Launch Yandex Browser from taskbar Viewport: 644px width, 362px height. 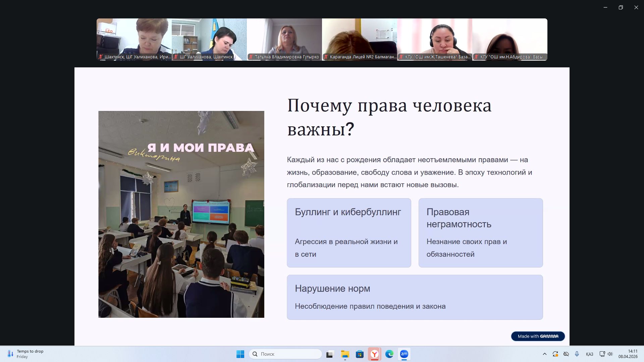pyautogui.click(x=375, y=354)
